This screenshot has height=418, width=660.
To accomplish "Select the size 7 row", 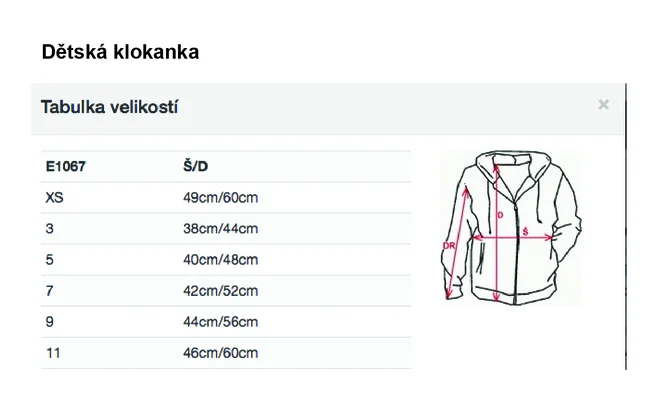I will 226,291.
